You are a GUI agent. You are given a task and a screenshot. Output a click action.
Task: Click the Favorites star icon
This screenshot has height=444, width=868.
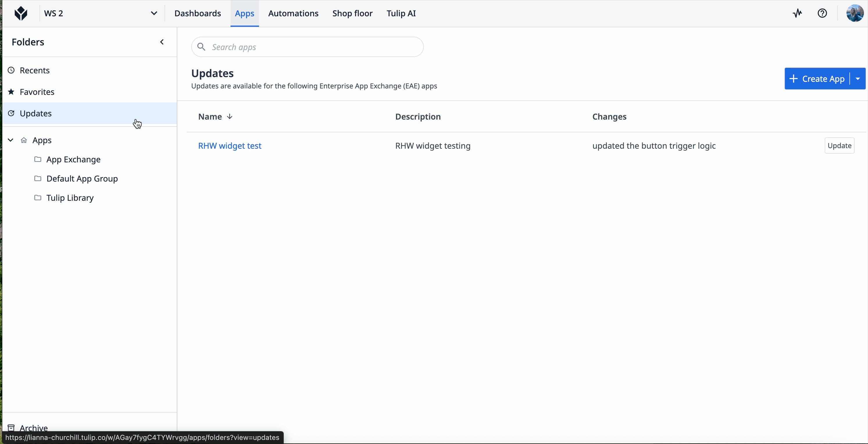(11, 92)
